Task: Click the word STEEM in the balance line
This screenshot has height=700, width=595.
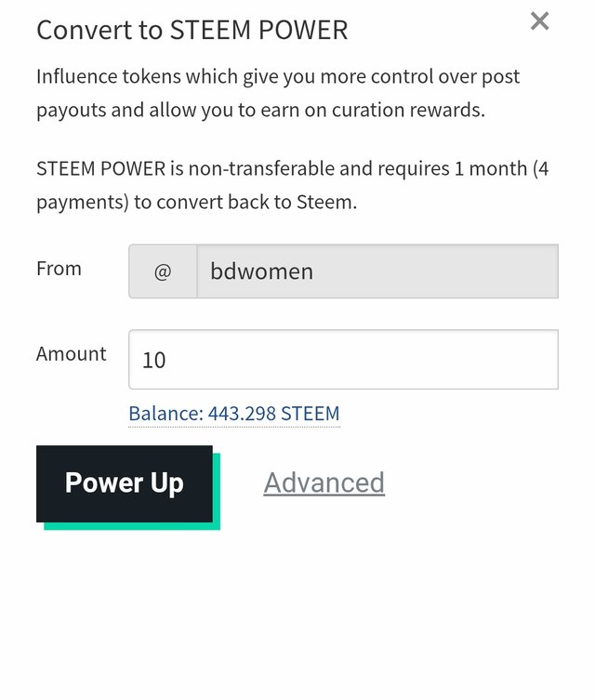Action: (311, 414)
